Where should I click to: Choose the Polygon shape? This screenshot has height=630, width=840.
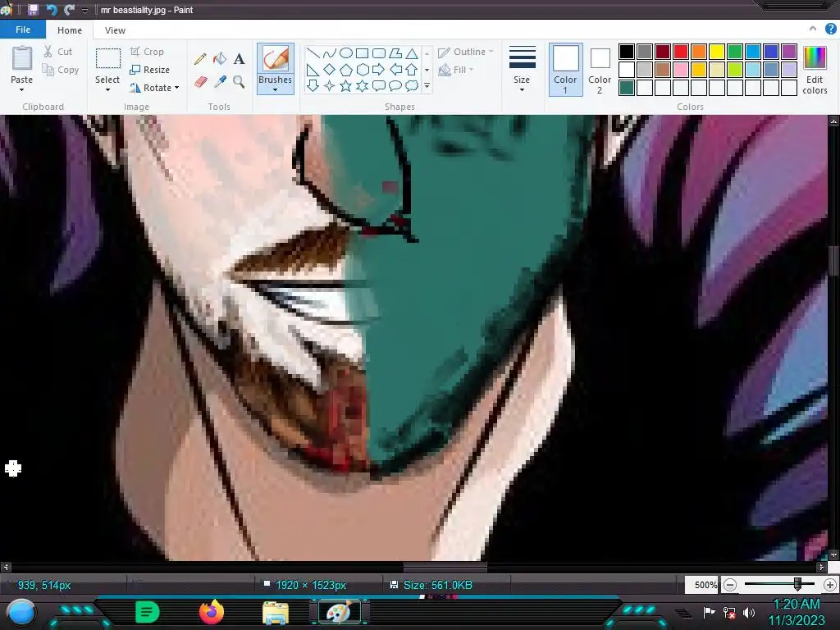point(395,53)
